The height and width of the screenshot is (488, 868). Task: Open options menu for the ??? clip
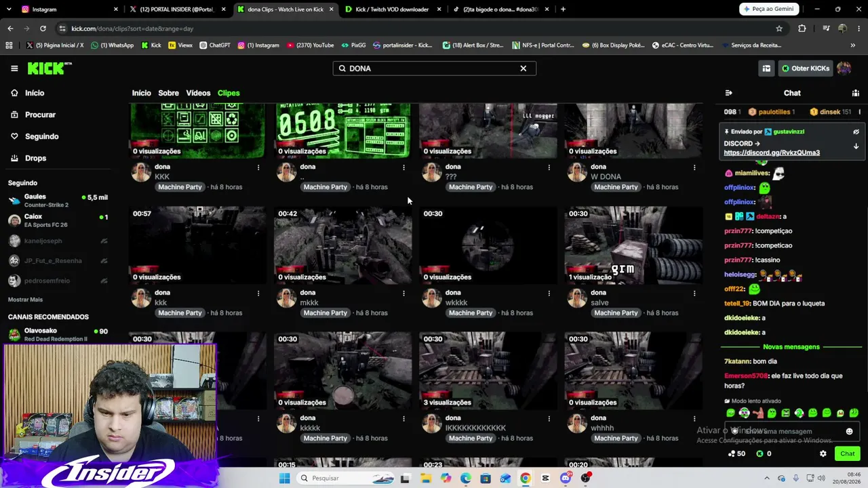point(549,167)
